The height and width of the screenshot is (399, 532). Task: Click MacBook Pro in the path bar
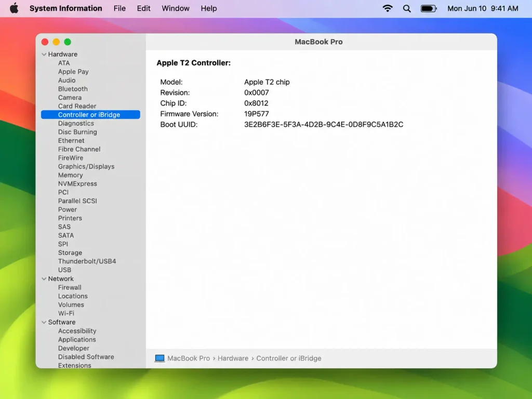[189, 358]
